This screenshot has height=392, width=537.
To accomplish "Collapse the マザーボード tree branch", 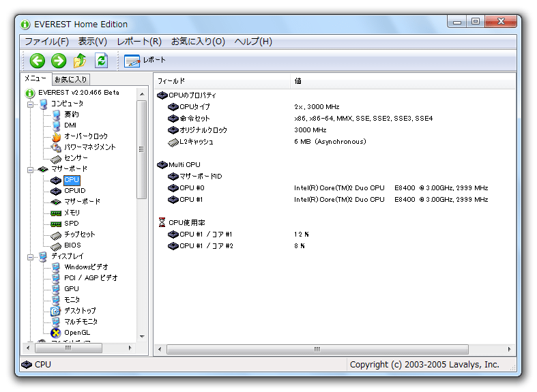I will coord(31,169).
